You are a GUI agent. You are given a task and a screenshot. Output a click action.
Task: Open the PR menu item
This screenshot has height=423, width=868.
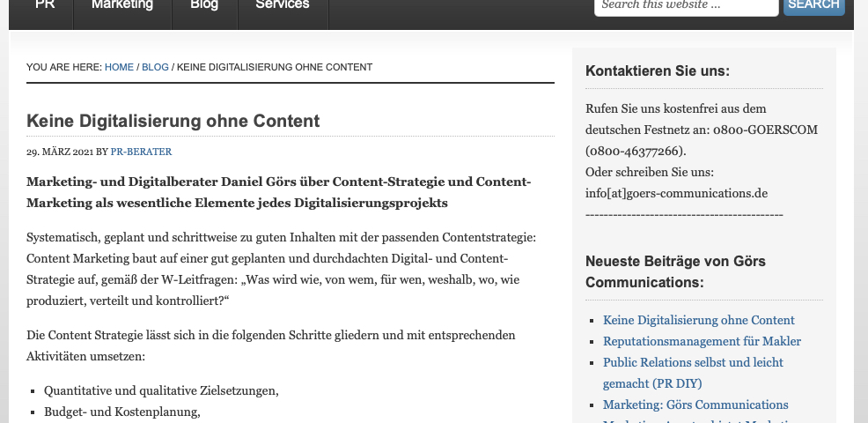pyautogui.click(x=45, y=5)
